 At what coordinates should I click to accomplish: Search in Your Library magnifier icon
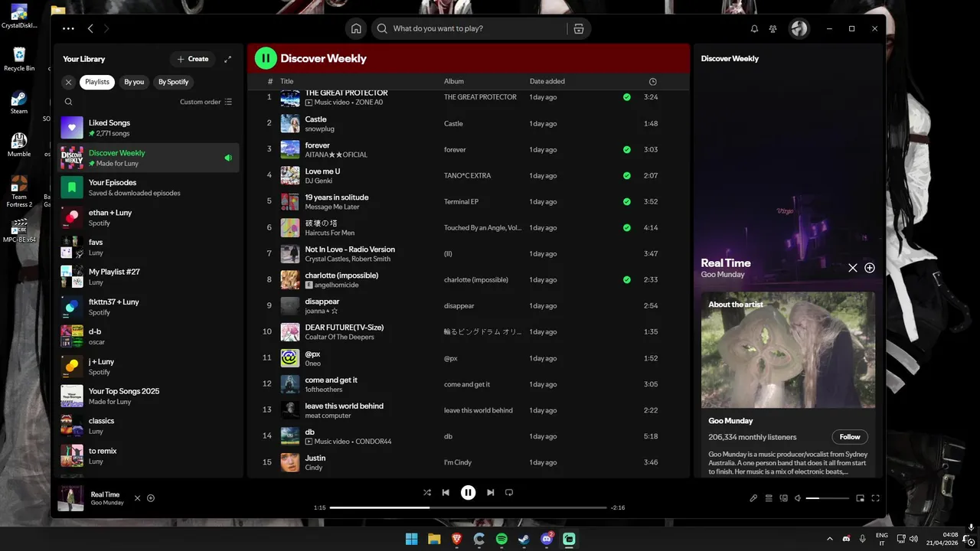pyautogui.click(x=68, y=102)
